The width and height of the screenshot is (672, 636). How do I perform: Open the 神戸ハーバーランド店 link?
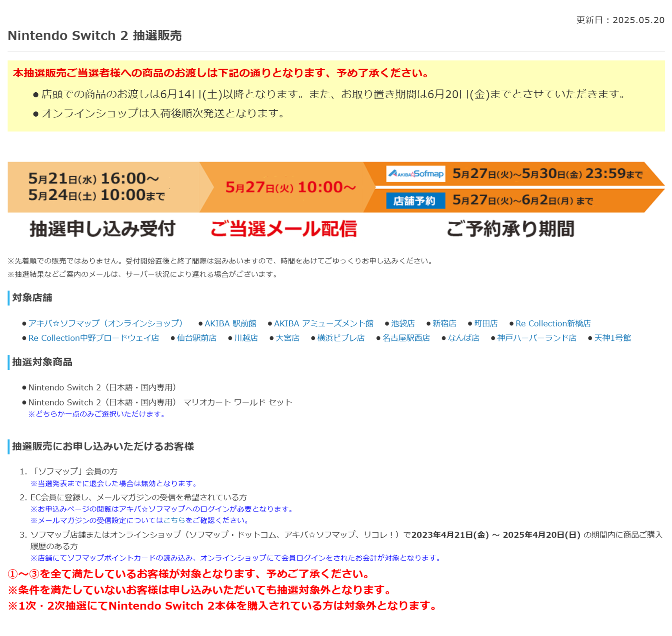[x=537, y=338]
